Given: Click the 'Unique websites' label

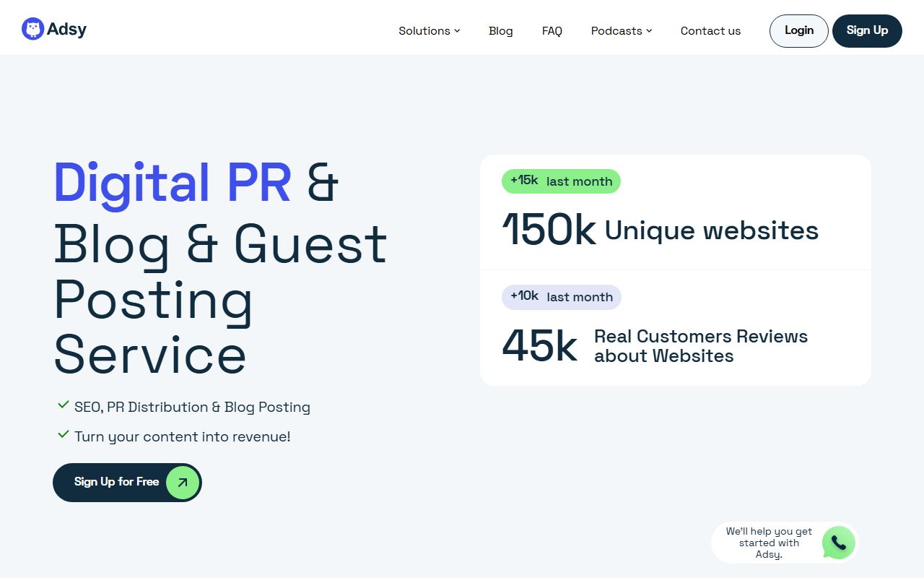Looking at the screenshot, I should 712,230.
